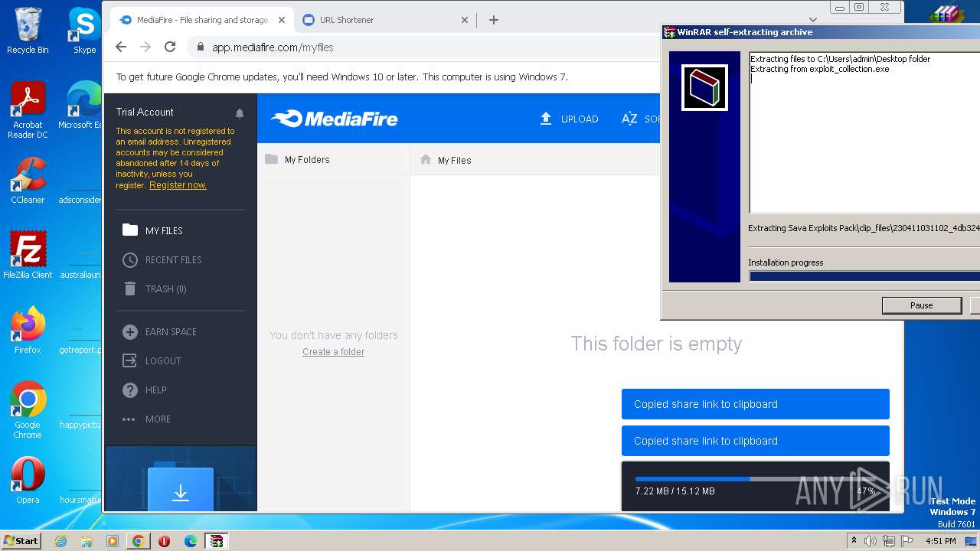This screenshot has width=980, height=551.
Task: Open Acrobat Reader DC desktop icon
Action: pyautogui.click(x=28, y=111)
